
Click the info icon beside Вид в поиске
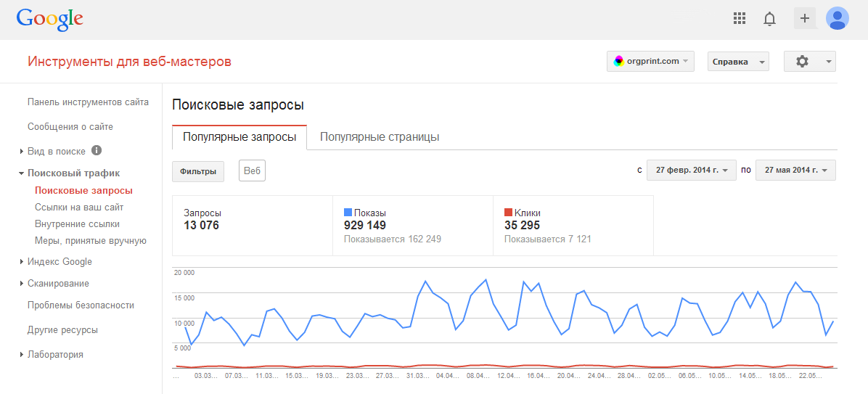pyautogui.click(x=97, y=150)
